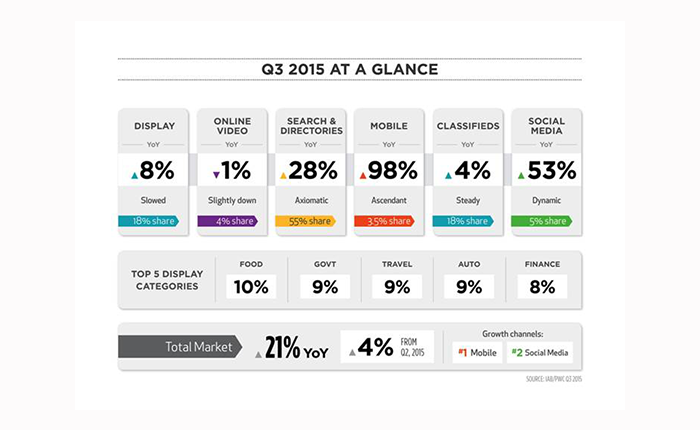Click the Food 10% category box
Image resolution: width=700 pixels, height=430 pixels.
click(x=251, y=287)
